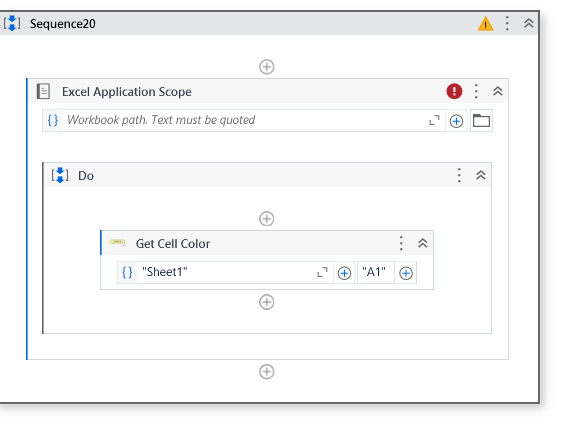This screenshot has width=565, height=429.
Task: Collapse the Get Cell Color activity
Action: (422, 243)
